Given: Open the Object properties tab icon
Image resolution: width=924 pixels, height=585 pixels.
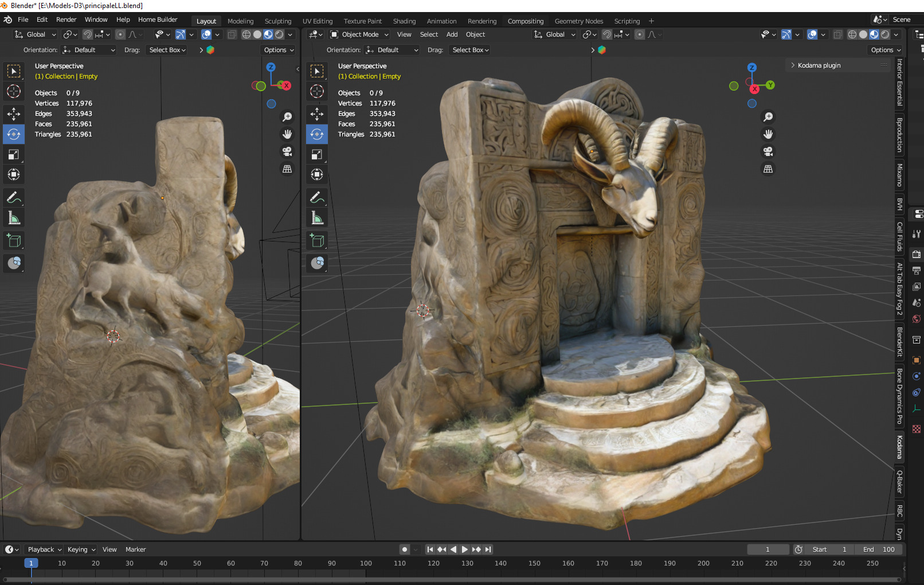Looking at the screenshot, I should click(917, 360).
